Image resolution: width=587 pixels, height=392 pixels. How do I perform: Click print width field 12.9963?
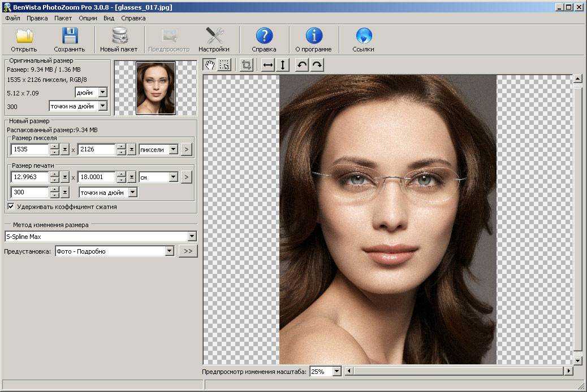pyautogui.click(x=30, y=177)
